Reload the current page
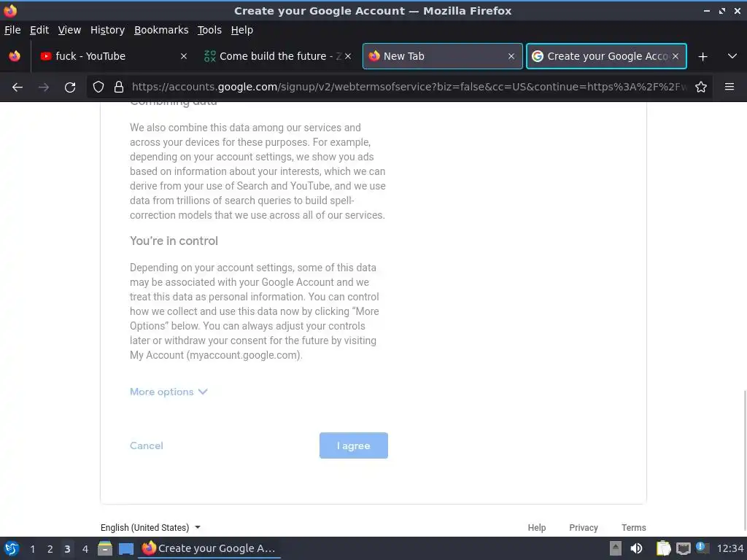This screenshot has width=747, height=560. coord(70,87)
